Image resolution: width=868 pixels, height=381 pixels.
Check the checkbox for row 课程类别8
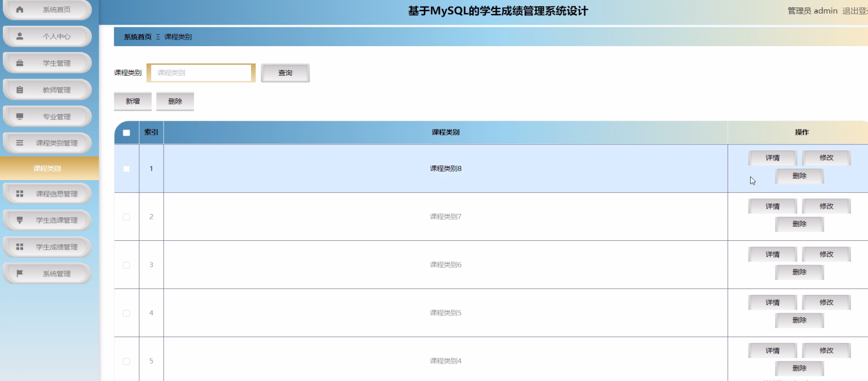(x=126, y=169)
